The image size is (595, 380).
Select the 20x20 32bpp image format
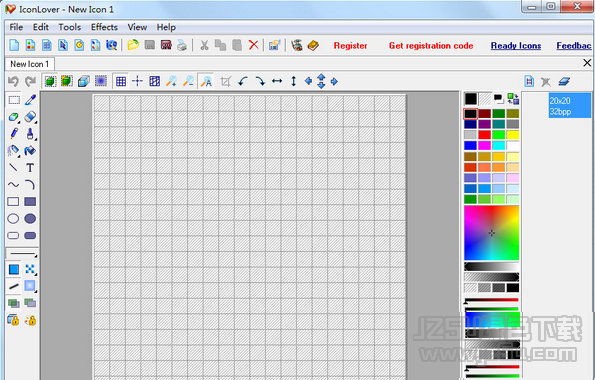click(x=570, y=106)
